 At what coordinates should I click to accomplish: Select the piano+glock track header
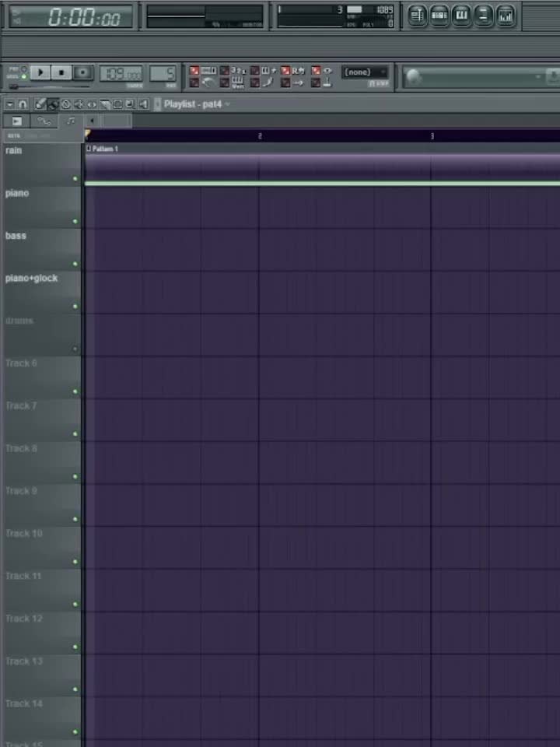[x=42, y=292]
